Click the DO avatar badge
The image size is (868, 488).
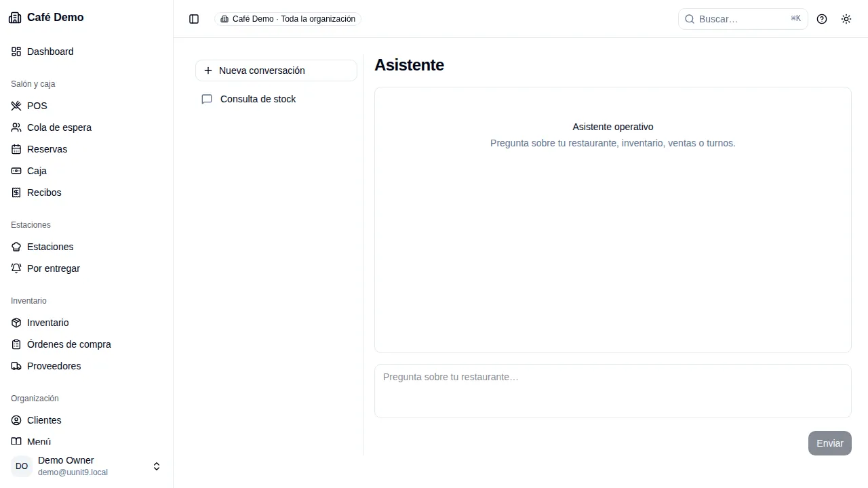point(22,466)
